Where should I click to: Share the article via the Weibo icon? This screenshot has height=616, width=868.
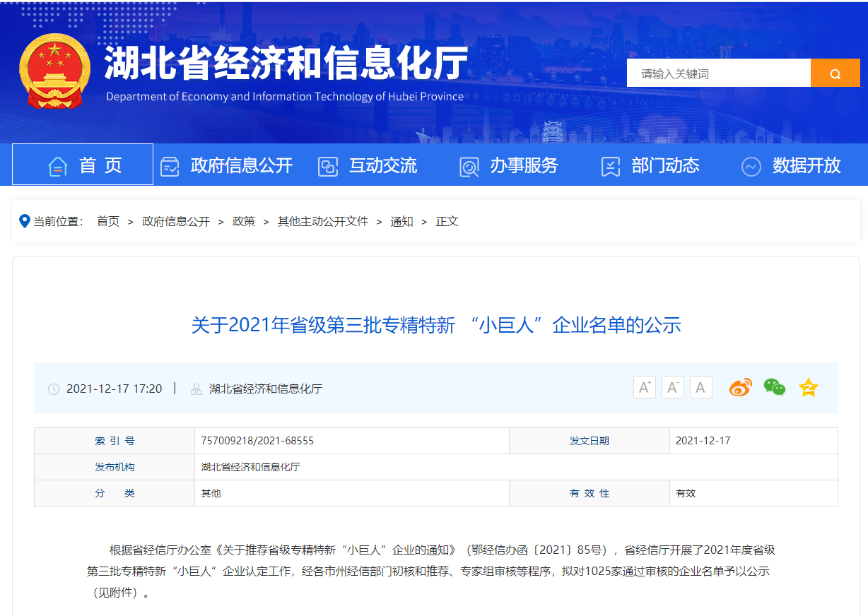(739, 387)
